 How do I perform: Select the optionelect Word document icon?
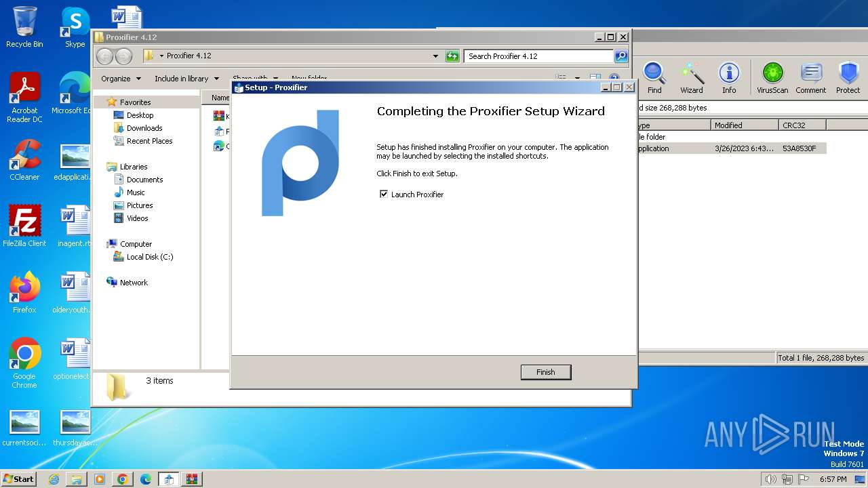click(x=73, y=359)
